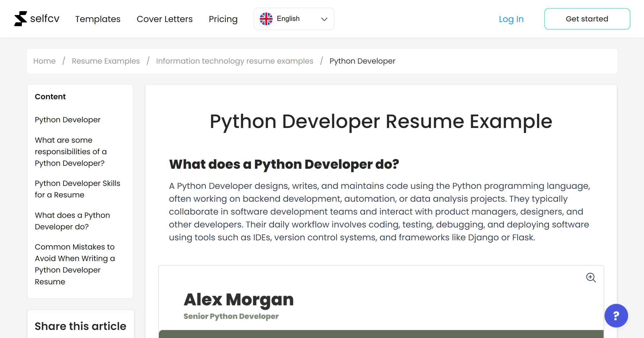Screen dimensions: 644x338
Task: Click the Get started button
Action: pyautogui.click(x=587, y=19)
